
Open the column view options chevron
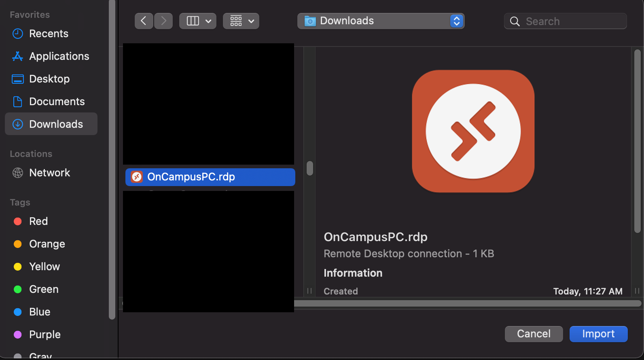click(208, 21)
